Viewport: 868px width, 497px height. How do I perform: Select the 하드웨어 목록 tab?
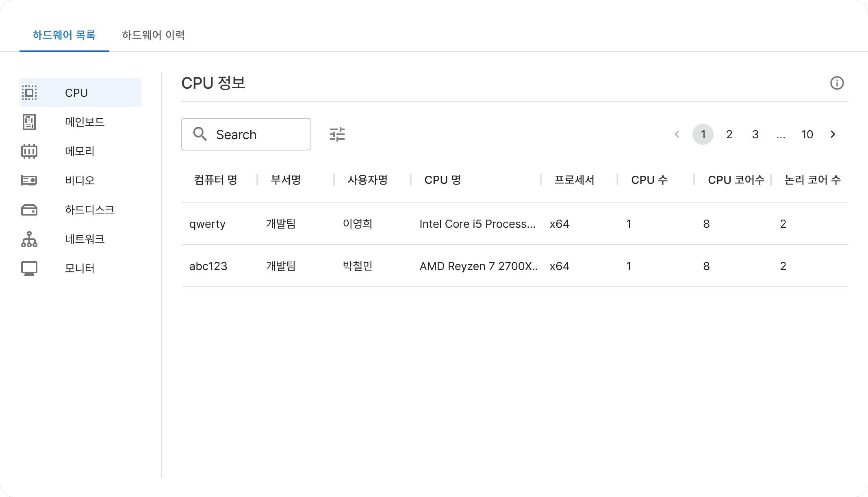coord(64,35)
